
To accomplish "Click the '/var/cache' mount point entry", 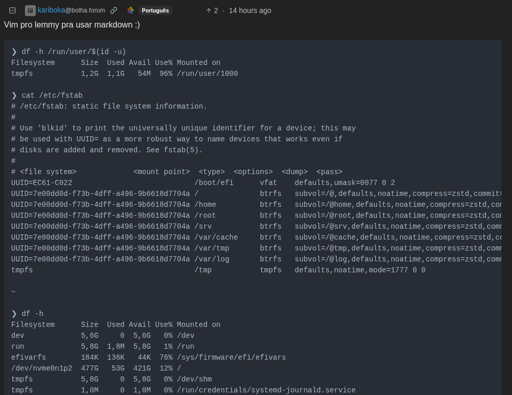I will [216, 237].
